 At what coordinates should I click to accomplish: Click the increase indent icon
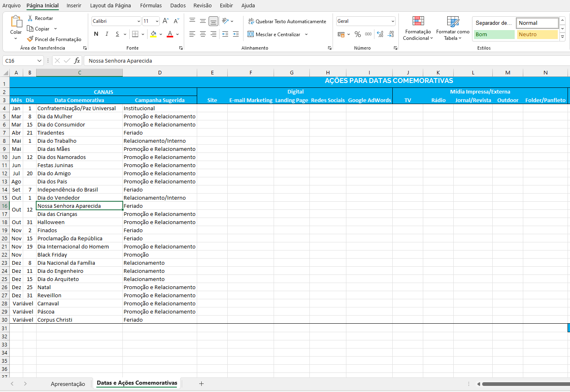coord(236,34)
